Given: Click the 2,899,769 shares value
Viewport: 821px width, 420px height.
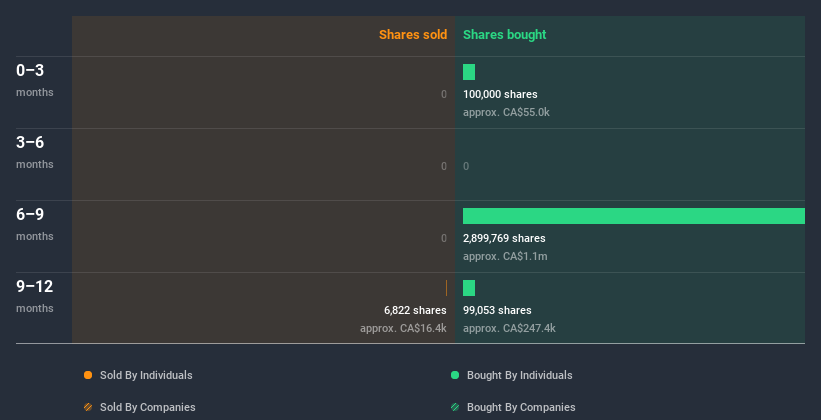Looking at the screenshot, I should tap(504, 238).
